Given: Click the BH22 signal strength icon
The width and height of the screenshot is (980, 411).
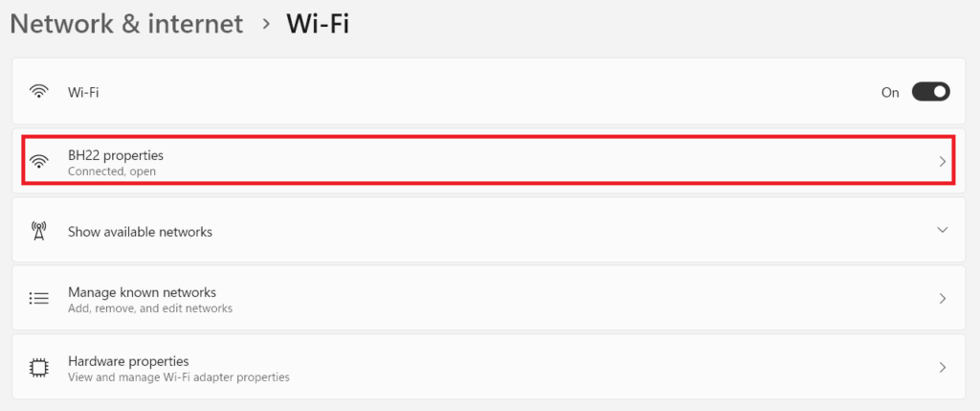Looking at the screenshot, I should (39, 162).
